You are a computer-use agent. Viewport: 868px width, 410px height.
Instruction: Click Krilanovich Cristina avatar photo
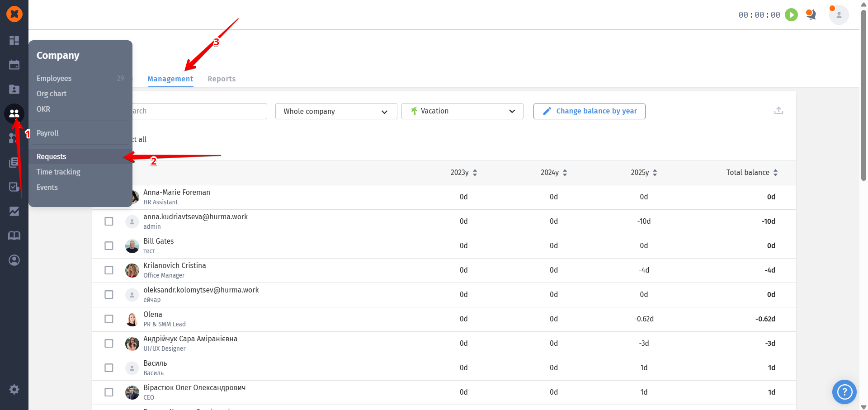click(x=132, y=270)
